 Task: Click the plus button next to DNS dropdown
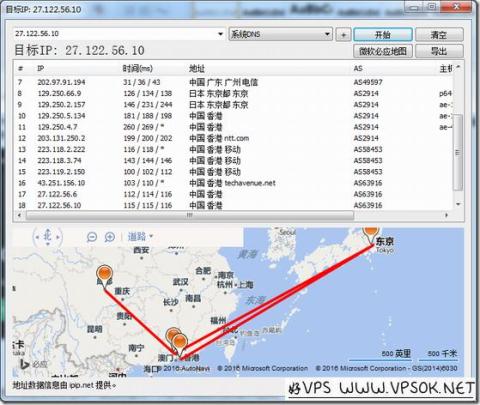tap(343, 34)
